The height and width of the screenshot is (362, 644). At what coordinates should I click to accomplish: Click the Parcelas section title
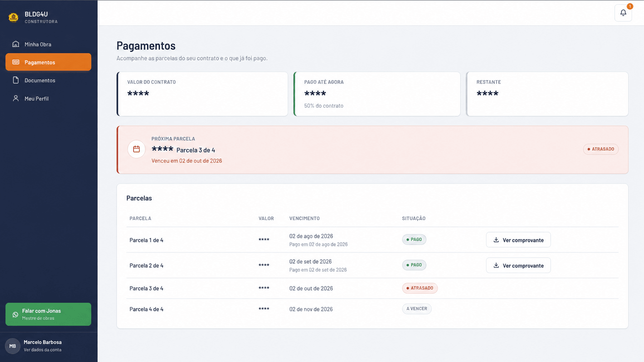139,198
